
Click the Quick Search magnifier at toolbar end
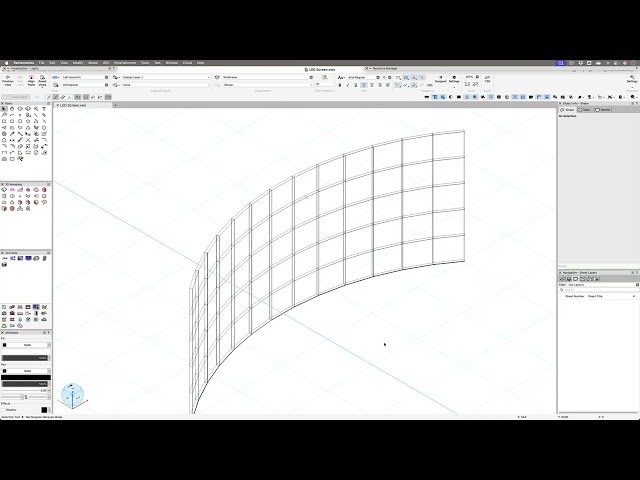click(633, 97)
